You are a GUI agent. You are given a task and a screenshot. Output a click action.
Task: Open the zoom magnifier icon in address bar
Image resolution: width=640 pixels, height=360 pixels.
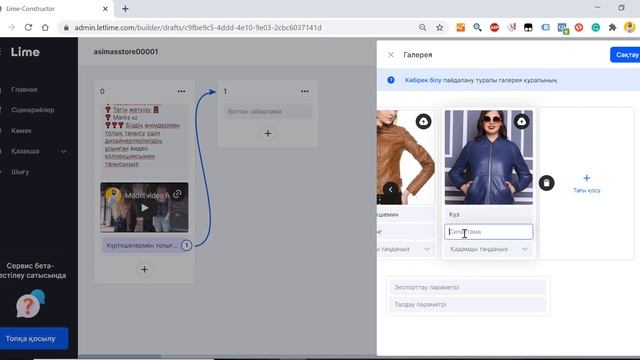click(422, 27)
